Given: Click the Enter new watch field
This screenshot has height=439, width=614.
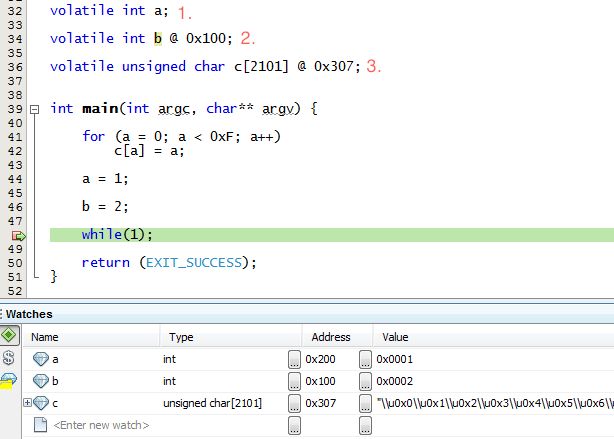Looking at the screenshot, I should coord(100,425).
